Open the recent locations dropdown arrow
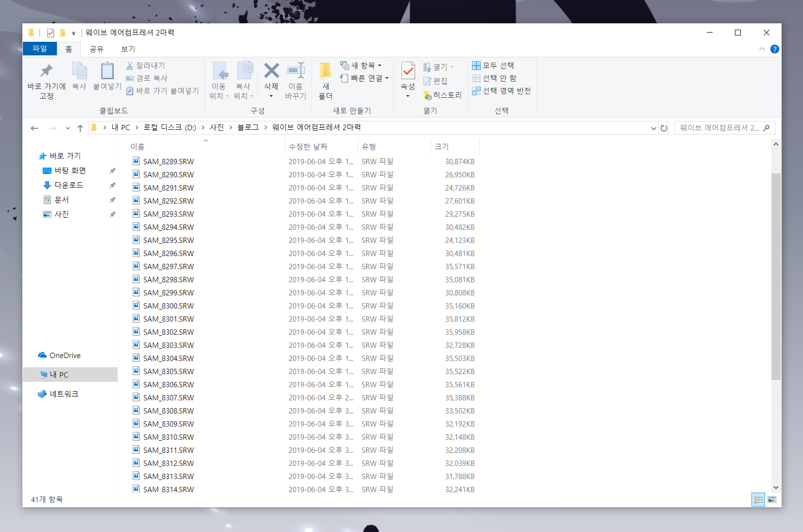Image resolution: width=803 pixels, height=532 pixels. coord(68,128)
